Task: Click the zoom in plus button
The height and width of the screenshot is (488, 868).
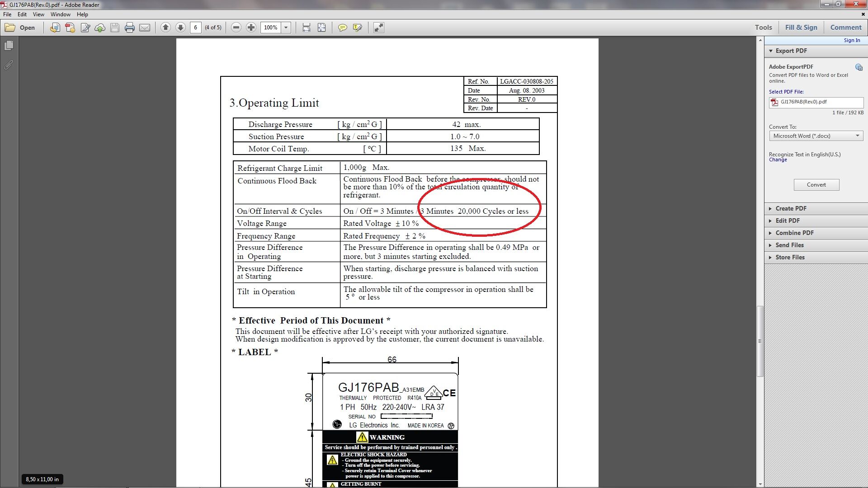Action: click(251, 28)
